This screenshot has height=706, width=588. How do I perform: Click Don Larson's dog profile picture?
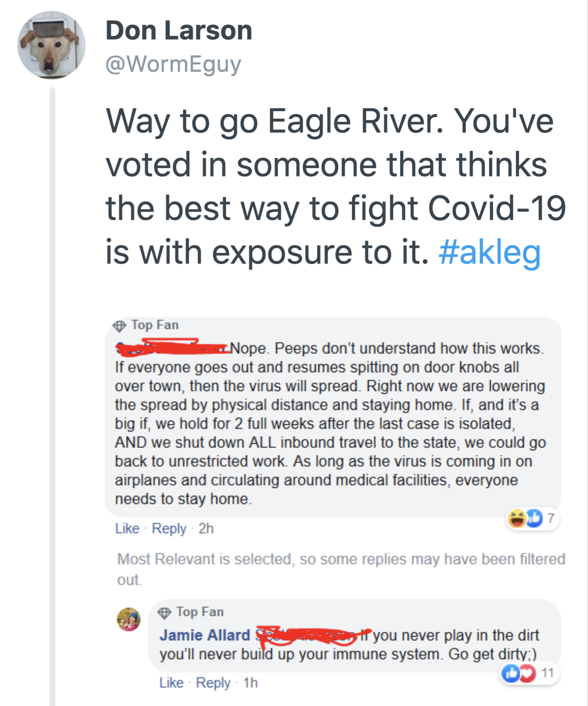coord(51,45)
